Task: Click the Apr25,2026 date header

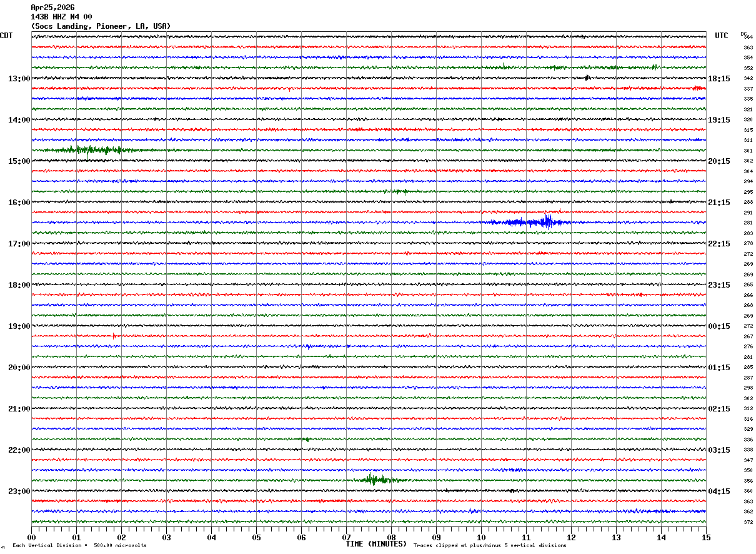Action: [52, 8]
